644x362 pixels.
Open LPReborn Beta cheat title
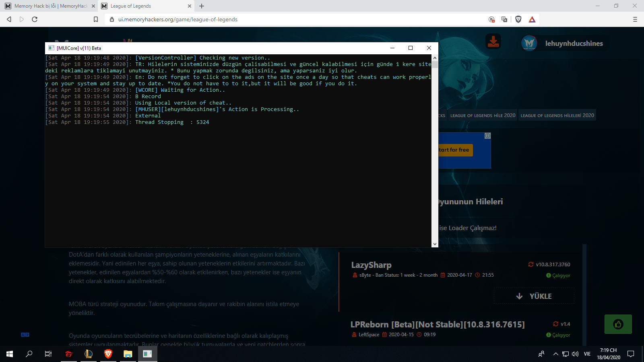pos(438,325)
